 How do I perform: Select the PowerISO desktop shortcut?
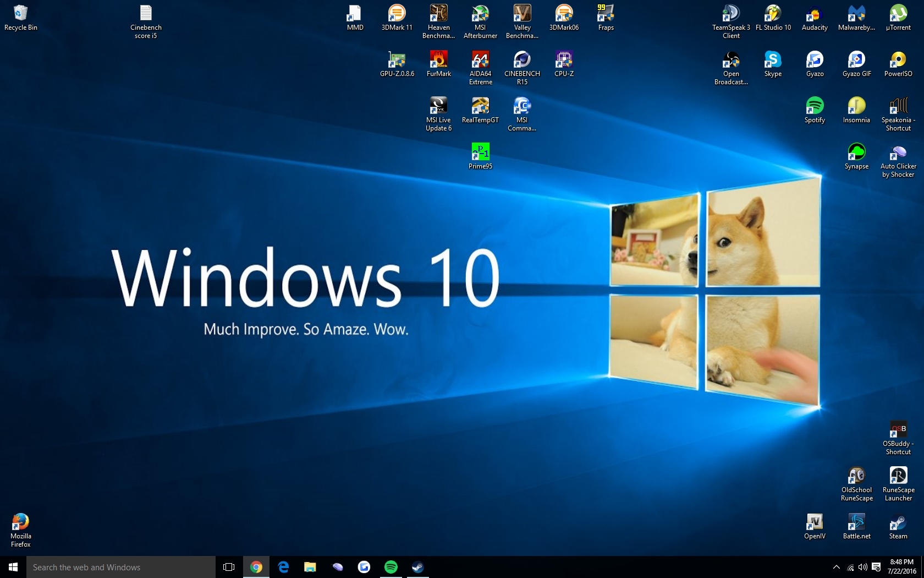(x=898, y=64)
